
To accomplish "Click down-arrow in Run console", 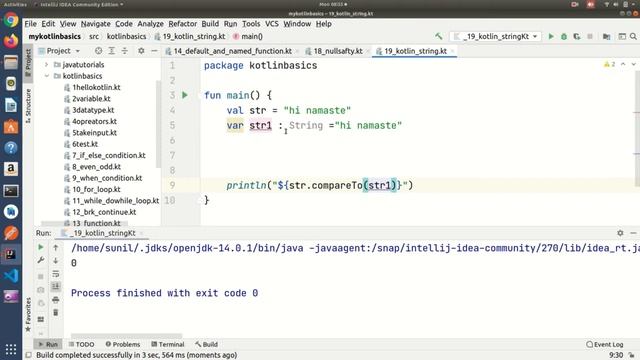I will [x=56, y=260].
